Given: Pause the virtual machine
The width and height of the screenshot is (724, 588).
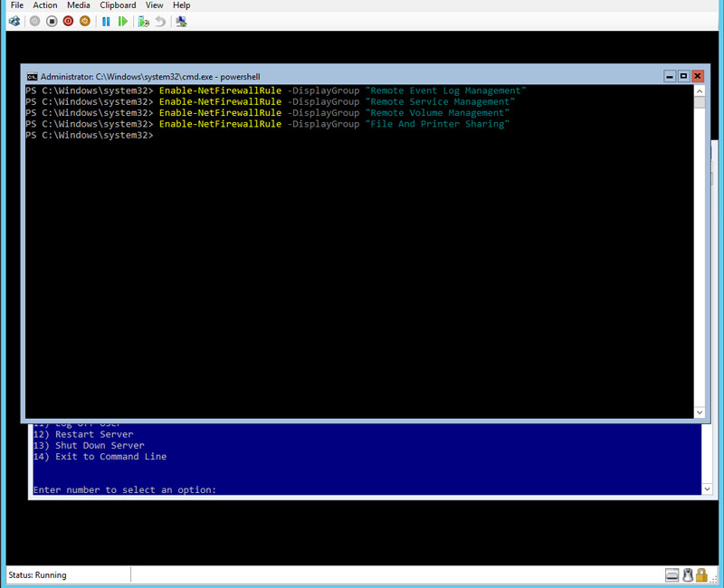Looking at the screenshot, I should pos(106,21).
